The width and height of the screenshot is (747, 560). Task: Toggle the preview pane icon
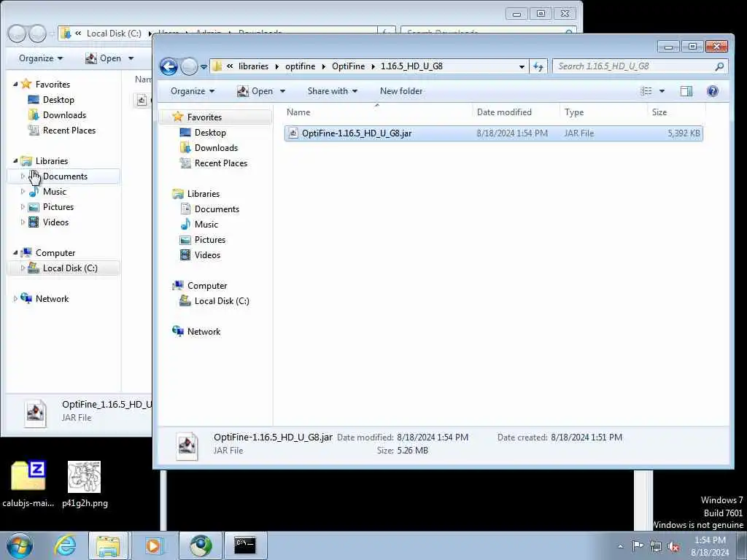coord(686,91)
